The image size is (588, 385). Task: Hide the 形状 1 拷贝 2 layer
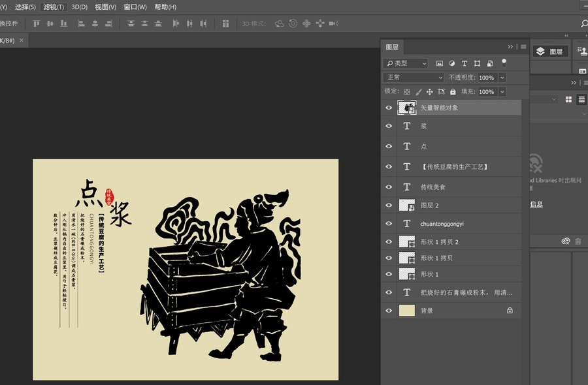[389, 242]
